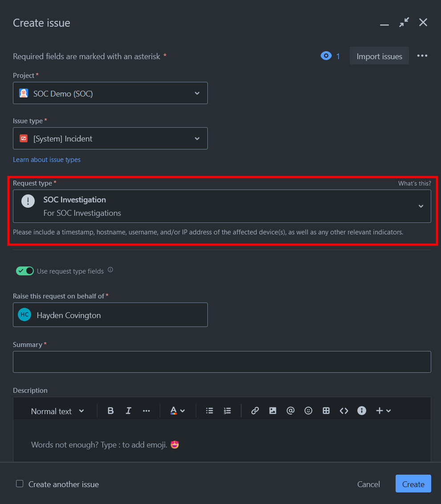Expand the Issue type dropdown
This screenshot has height=504, width=441.
click(x=110, y=139)
